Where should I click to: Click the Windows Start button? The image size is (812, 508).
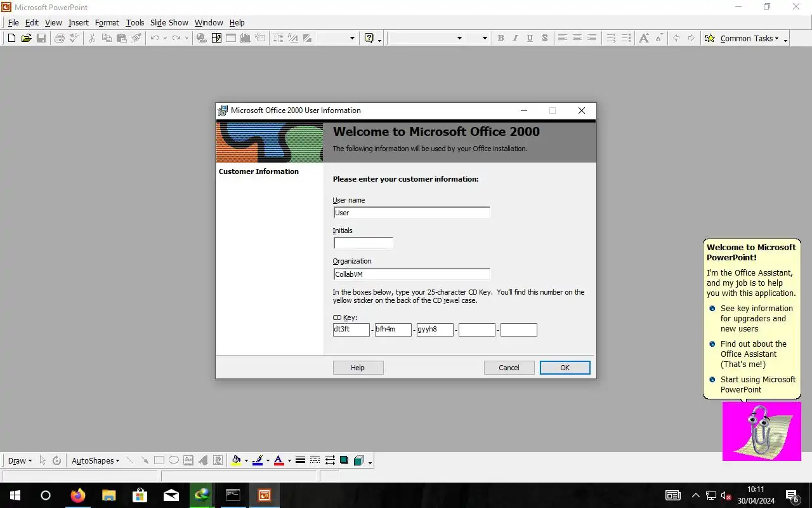coord(15,495)
